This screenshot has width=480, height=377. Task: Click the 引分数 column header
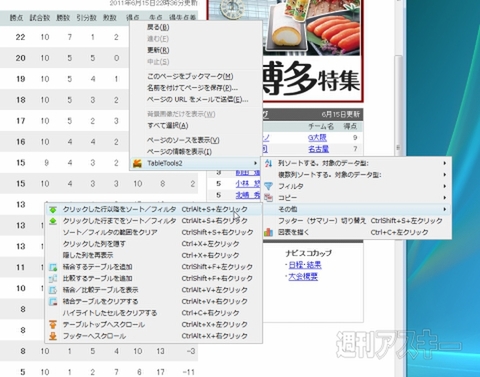pos(86,18)
